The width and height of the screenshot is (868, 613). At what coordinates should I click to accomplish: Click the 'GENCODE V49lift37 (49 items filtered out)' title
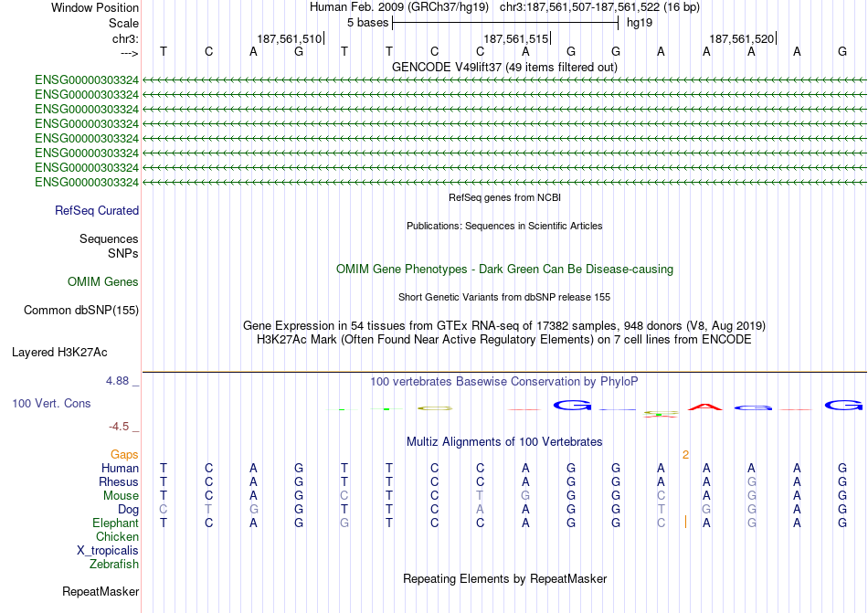(504, 68)
